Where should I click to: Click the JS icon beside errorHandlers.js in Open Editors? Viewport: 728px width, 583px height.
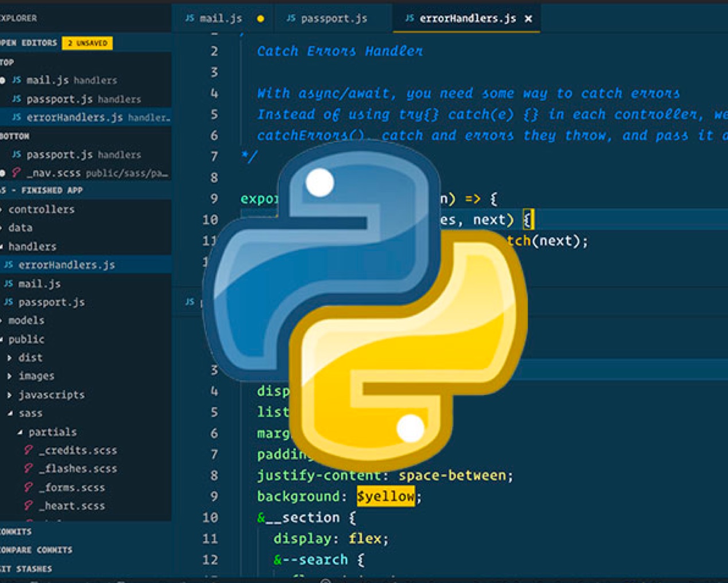(x=17, y=118)
